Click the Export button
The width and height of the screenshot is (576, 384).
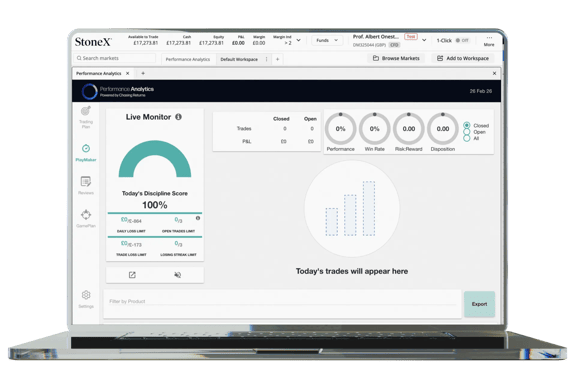click(479, 304)
